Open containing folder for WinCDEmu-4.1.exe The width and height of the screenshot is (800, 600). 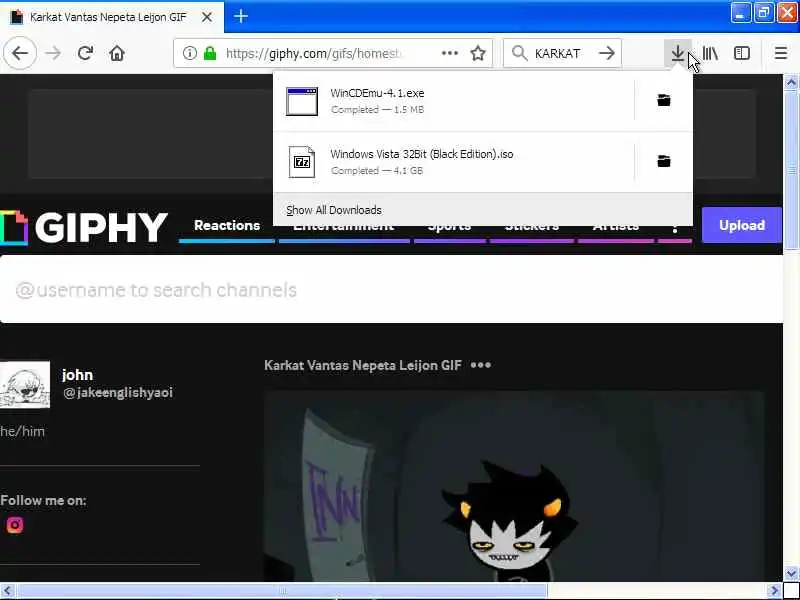pos(664,101)
